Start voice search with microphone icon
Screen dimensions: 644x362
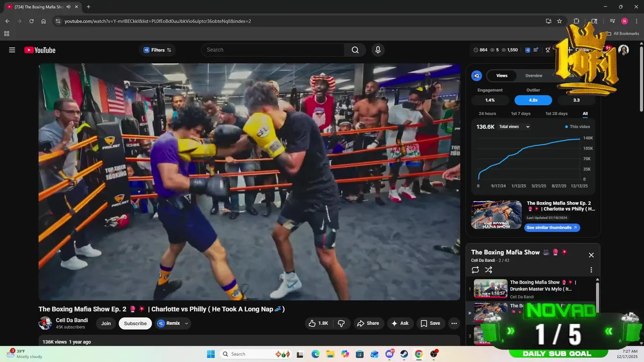378,50
